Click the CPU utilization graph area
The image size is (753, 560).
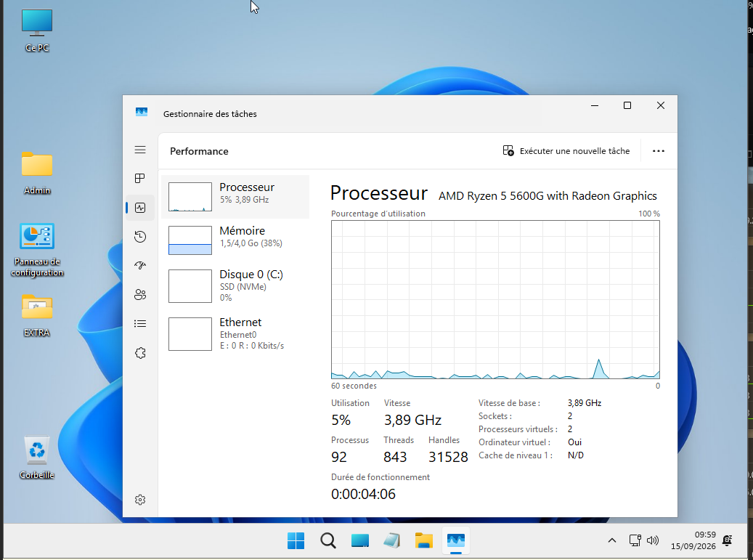pyautogui.click(x=495, y=300)
